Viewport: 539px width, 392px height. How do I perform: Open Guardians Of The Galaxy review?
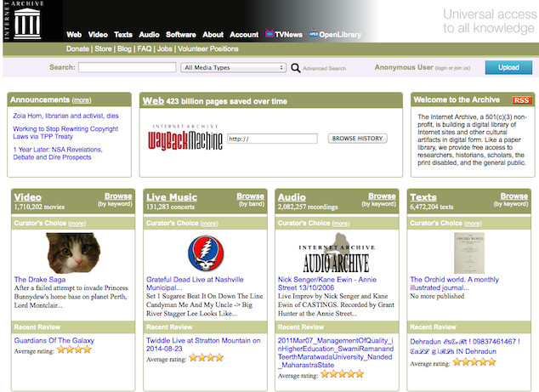click(x=54, y=340)
